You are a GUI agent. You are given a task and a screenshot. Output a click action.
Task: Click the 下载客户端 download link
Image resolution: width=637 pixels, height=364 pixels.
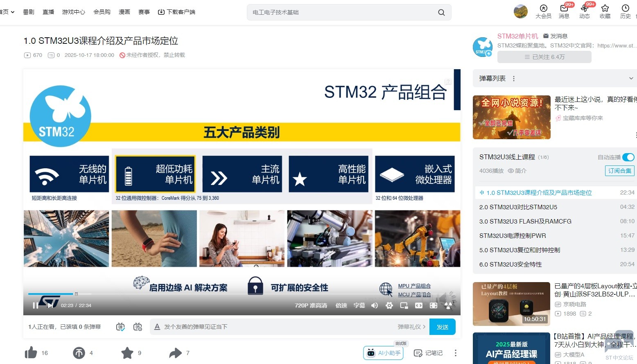[x=176, y=12]
